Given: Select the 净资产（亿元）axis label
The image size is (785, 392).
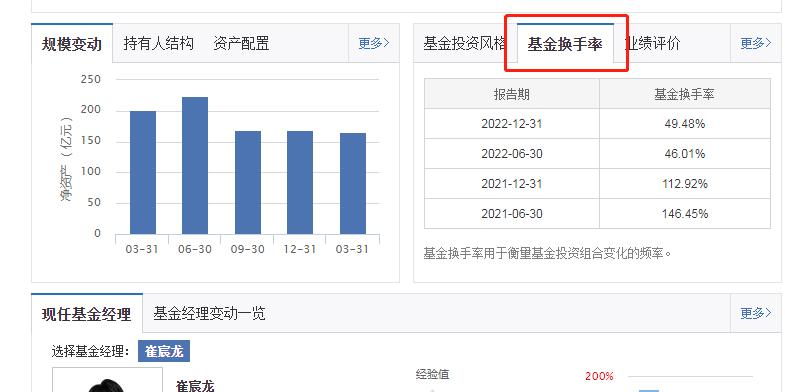Looking at the screenshot, I should point(67,159).
